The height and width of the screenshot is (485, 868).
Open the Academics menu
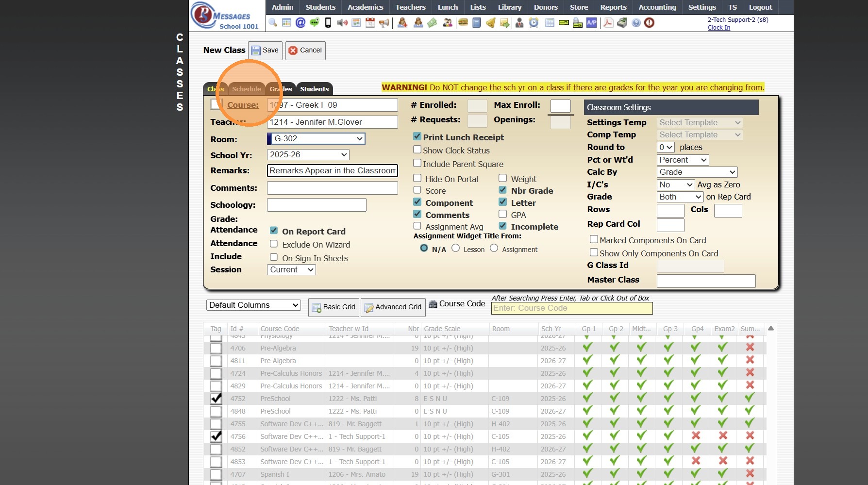365,7
